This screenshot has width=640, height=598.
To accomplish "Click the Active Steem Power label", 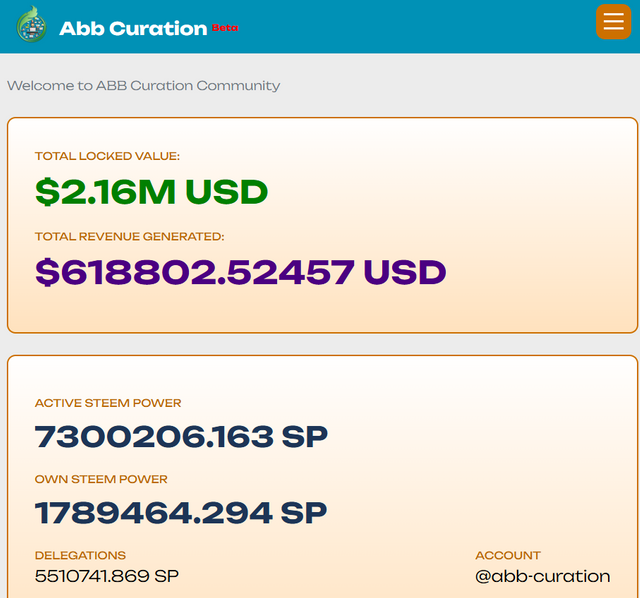I will point(108,403).
